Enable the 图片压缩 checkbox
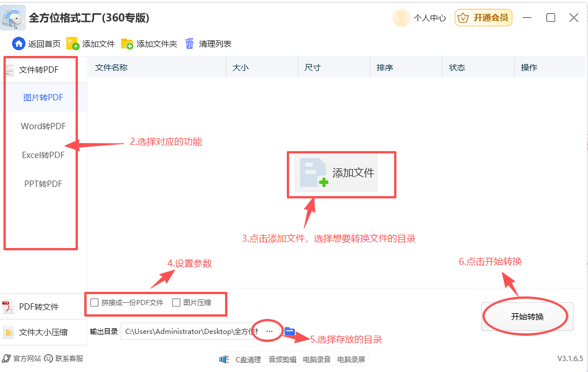 [177, 302]
